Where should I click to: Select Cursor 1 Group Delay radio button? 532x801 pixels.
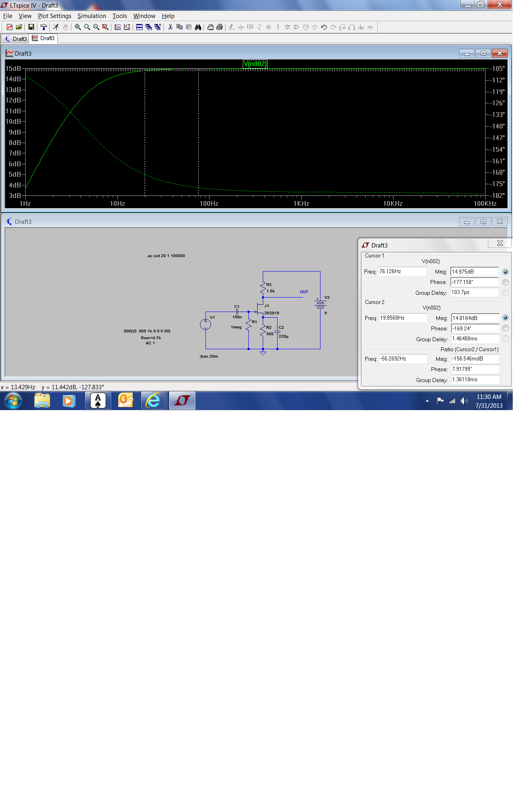click(506, 293)
